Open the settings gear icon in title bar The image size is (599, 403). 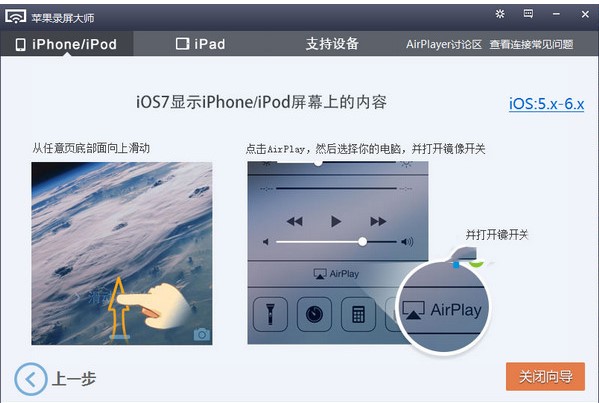[500, 14]
